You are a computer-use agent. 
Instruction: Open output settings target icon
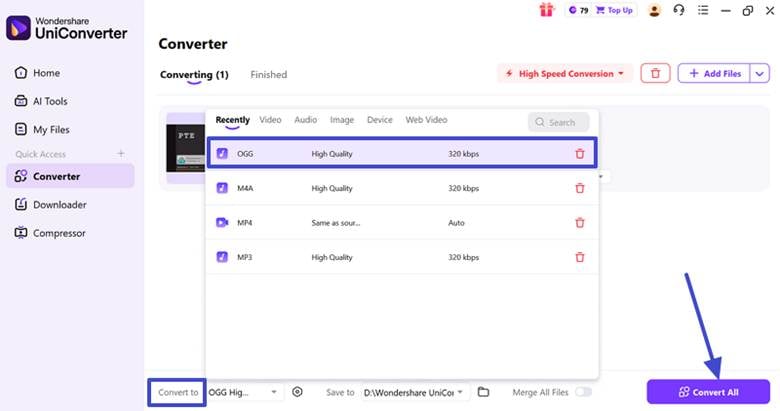[297, 392]
